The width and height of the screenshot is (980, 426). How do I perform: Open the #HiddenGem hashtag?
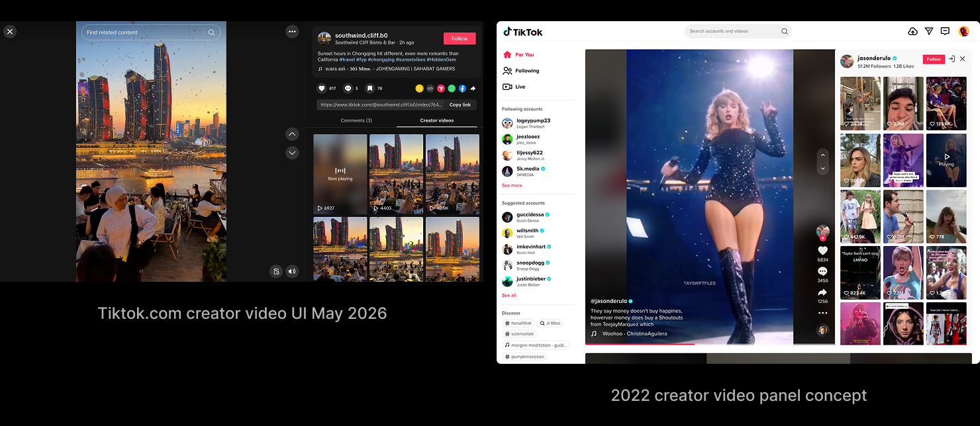pyautogui.click(x=441, y=60)
